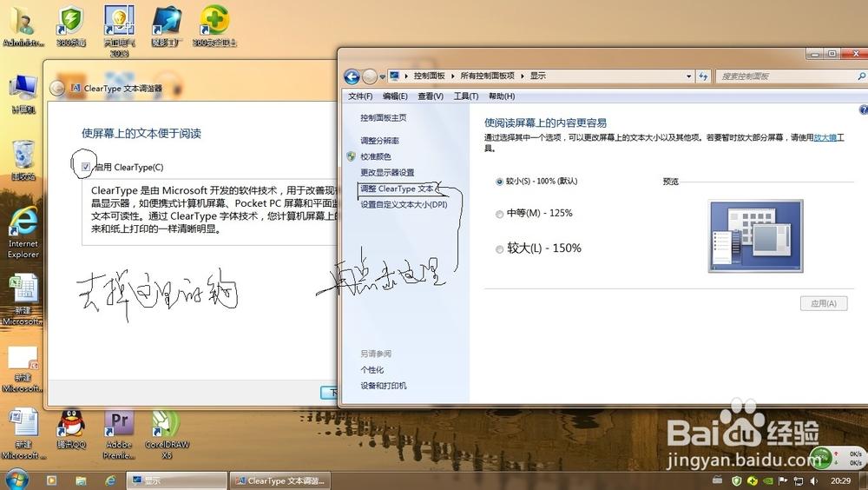Open the 校准颜色 sidebar link

[376, 157]
